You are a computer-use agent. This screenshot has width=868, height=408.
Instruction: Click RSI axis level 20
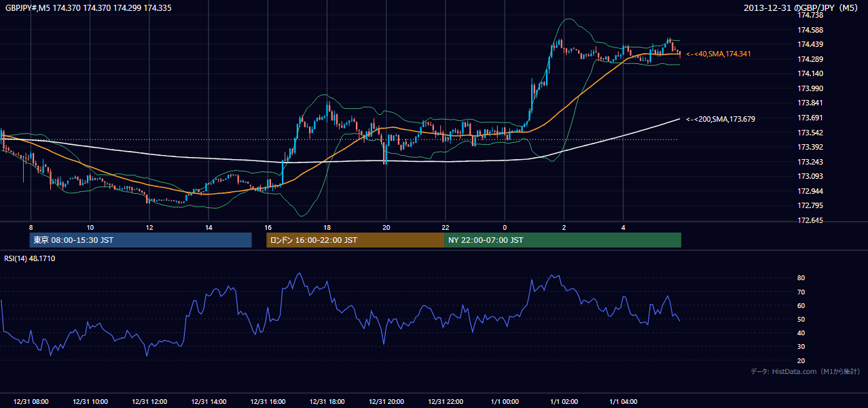tap(801, 360)
